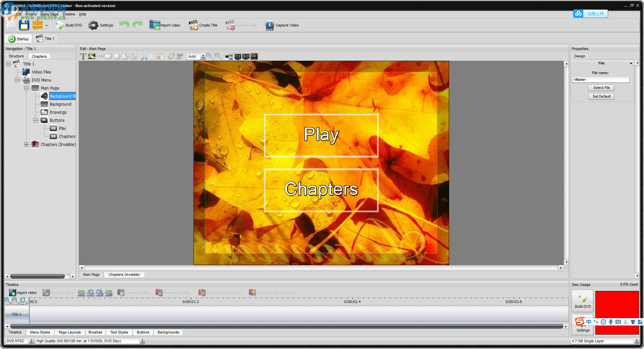
Task: Open the Timeline menu
Action: [68, 14]
